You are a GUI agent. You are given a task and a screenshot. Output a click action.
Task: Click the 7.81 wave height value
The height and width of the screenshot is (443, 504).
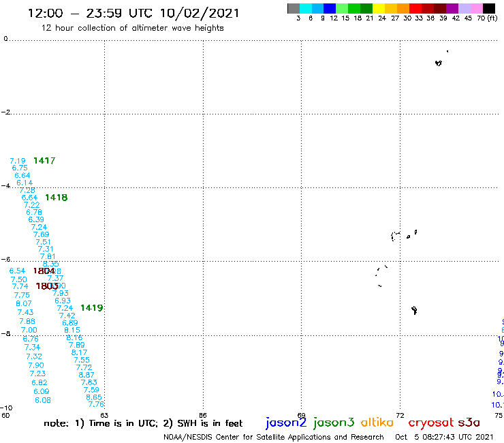[x=48, y=257]
